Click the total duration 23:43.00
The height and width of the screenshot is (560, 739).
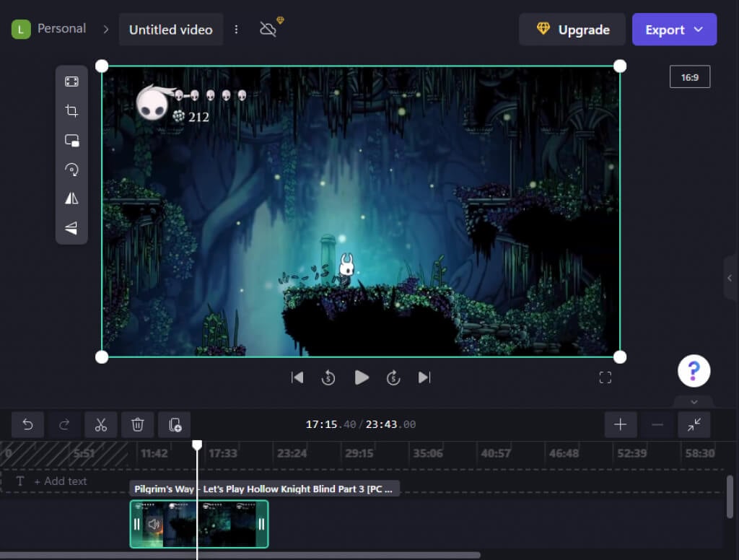pyautogui.click(x=390, y=424)
